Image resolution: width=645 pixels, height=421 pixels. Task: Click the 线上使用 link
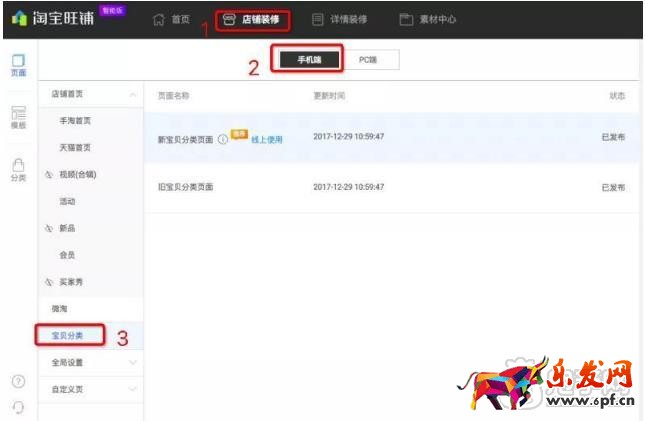pos(267,140)
